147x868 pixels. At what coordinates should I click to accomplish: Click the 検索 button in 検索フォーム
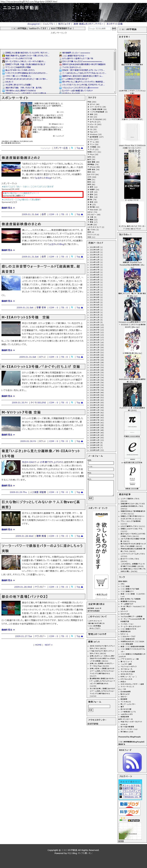coord(90,710)
